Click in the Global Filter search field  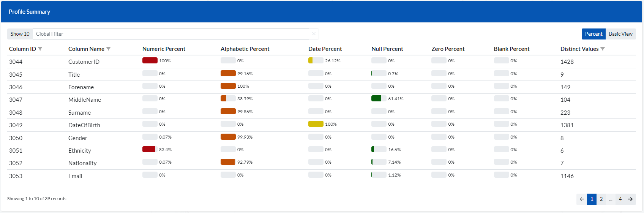pyautogui.click(x=171, y=34)
